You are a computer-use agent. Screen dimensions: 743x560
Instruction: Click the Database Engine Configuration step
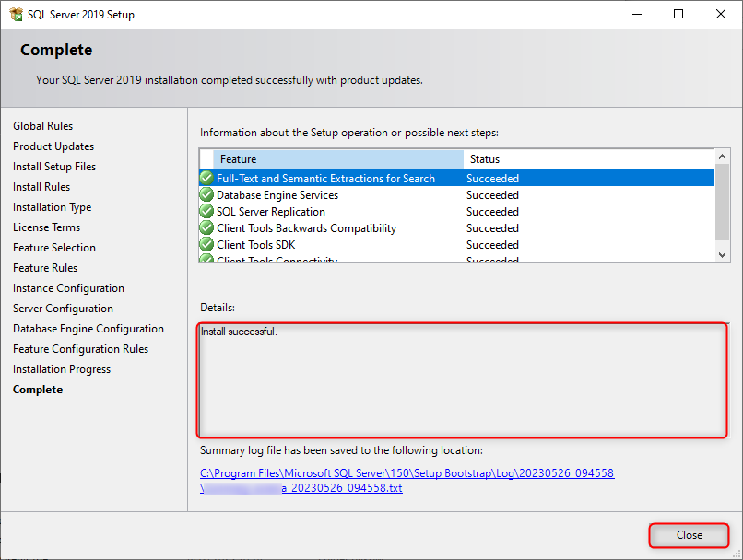pos(88,329)
